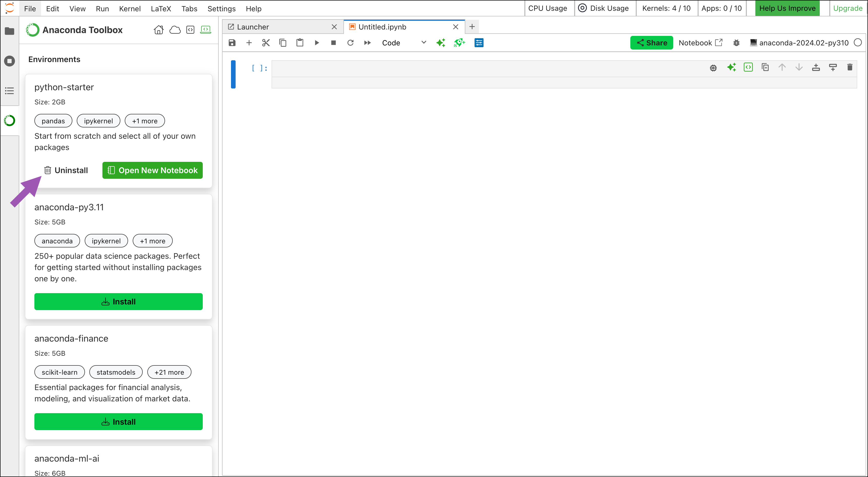This screenshot has width=868, height=477.
Task: Open the file browser sidebar icon
Action: click(9, 31)
